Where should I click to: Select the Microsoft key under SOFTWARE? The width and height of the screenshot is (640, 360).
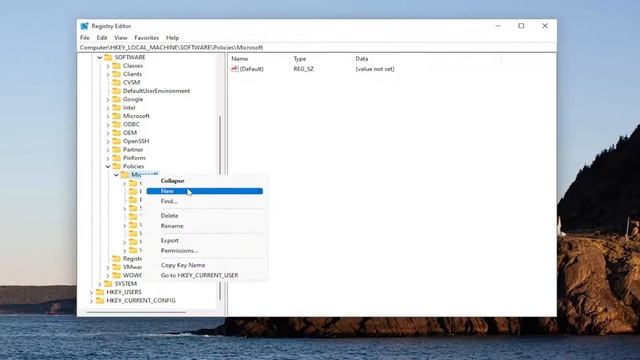tap(136, 116)
